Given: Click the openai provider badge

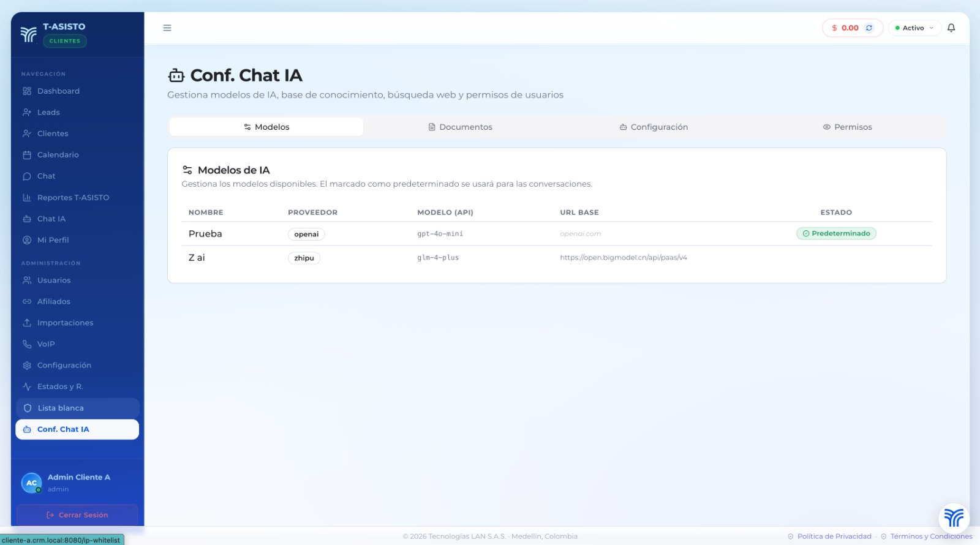Looking at the screenshot, I should tap(306, 234).
